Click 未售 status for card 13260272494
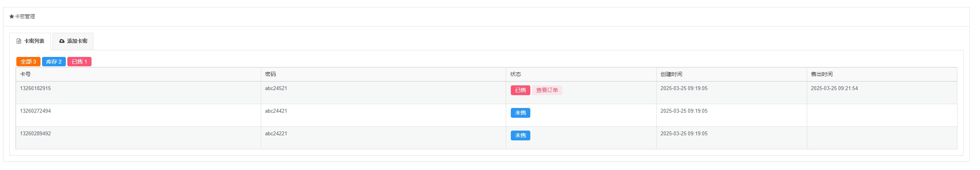 (520, 113)
